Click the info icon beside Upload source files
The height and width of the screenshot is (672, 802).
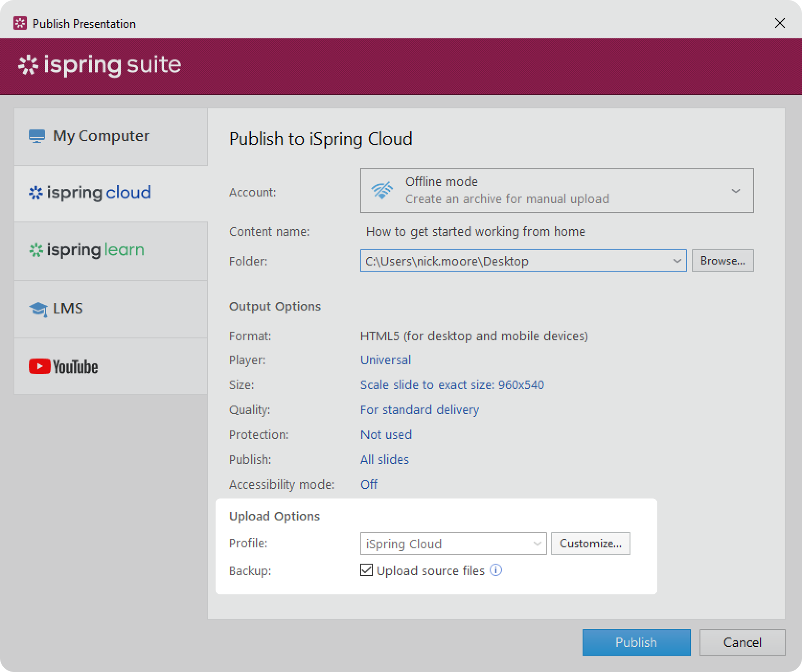(x=496, y=570)
